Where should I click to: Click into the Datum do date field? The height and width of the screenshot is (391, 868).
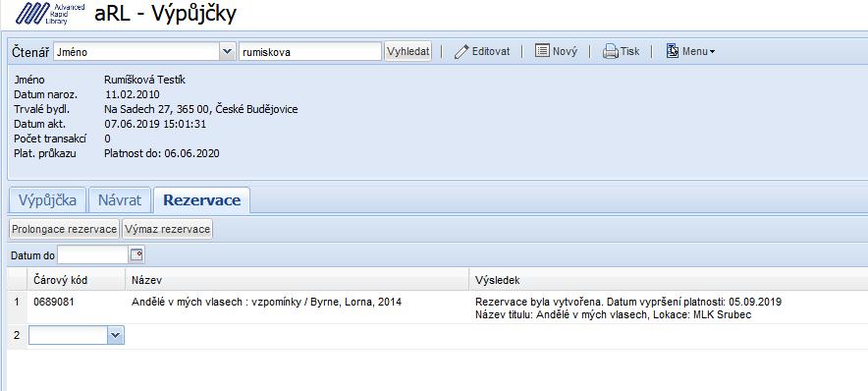click(x=93, y=255)
